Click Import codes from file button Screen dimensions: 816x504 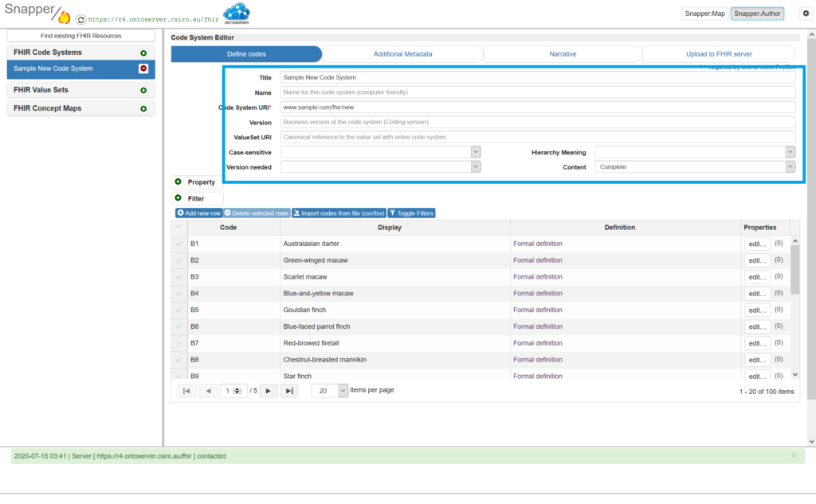pyautogui.click(x=339, y=213)
